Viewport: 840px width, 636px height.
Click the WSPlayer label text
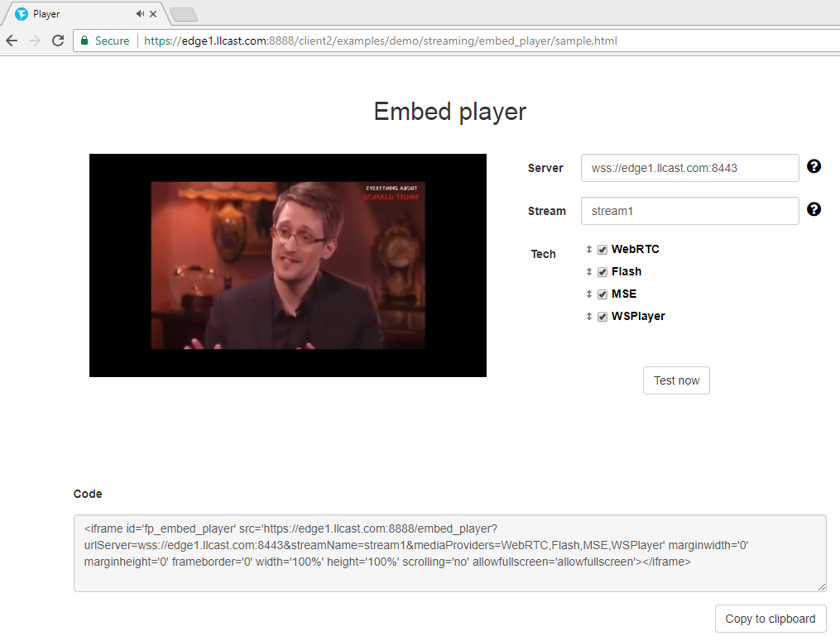click(638, 317)
